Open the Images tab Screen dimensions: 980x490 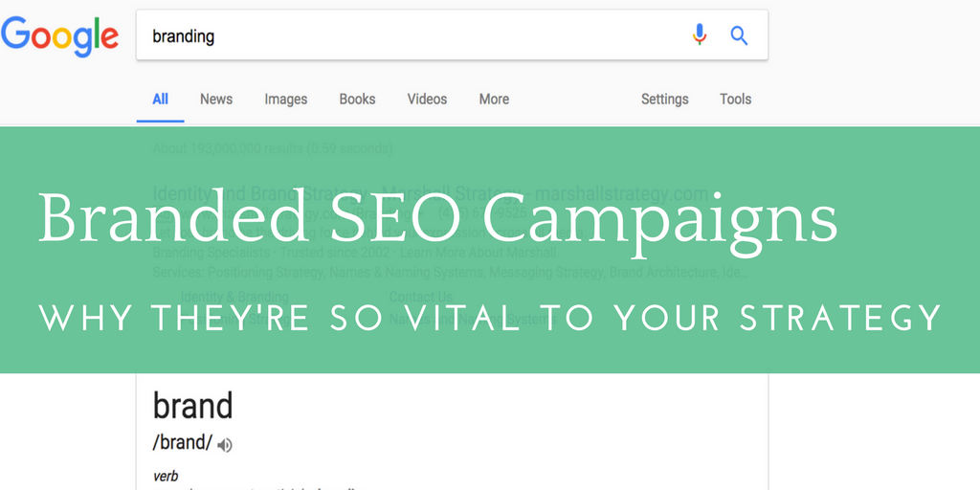[286, 99]
